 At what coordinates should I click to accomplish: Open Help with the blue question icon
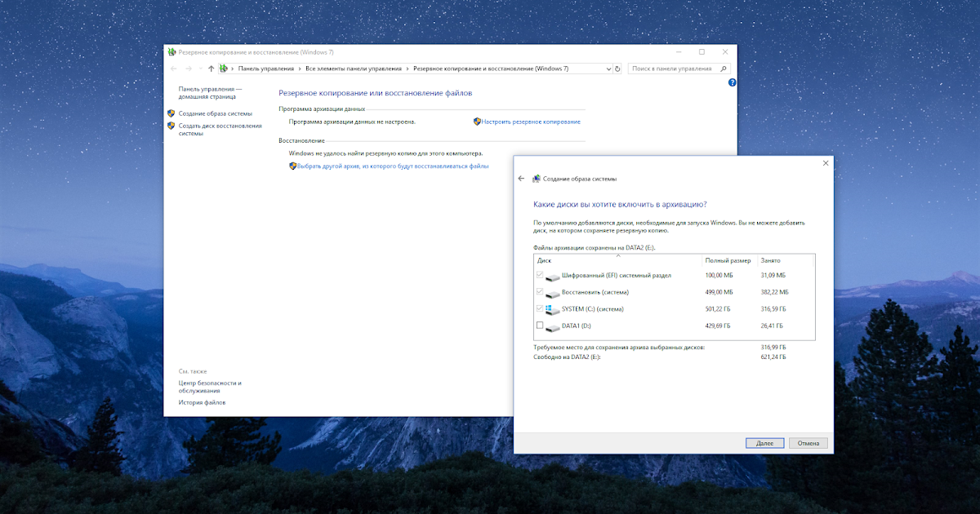point(732,82)
